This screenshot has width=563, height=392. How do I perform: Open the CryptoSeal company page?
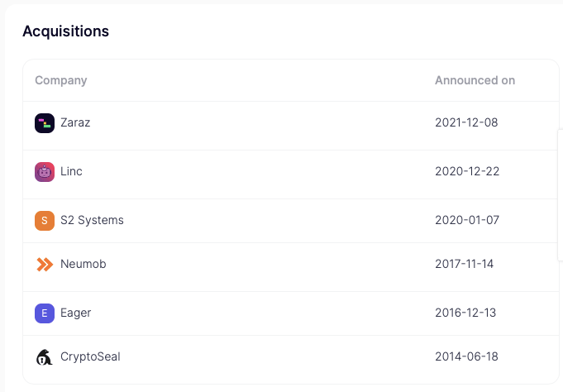[90, 356]
